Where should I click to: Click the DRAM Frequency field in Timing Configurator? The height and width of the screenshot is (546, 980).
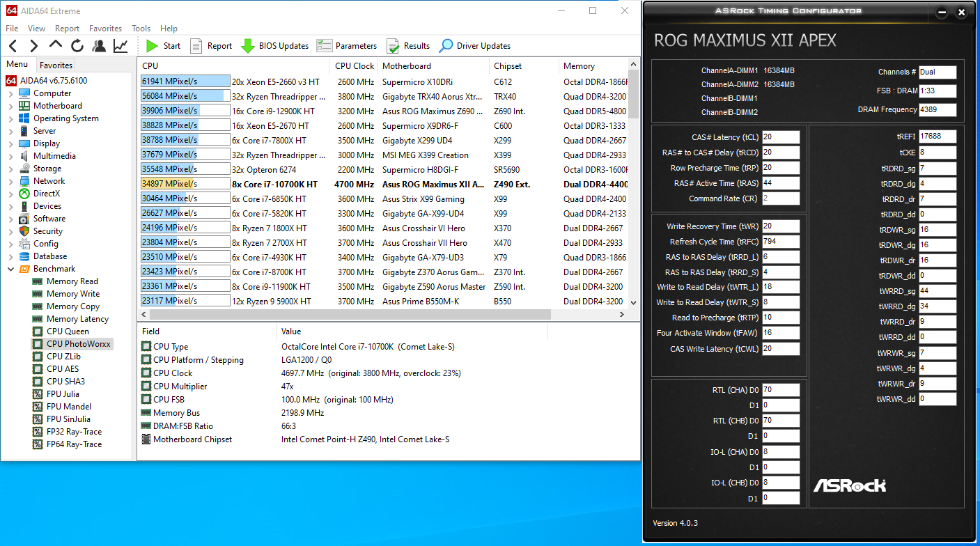point(938,110)
